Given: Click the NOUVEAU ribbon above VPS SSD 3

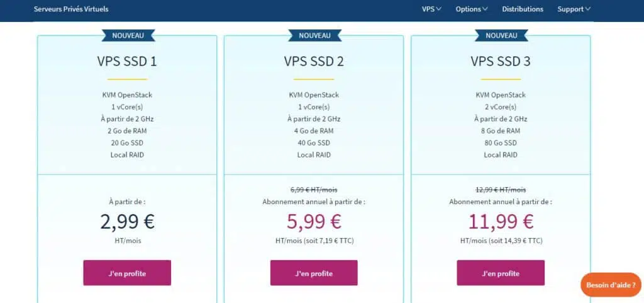Looking at the screenshot, I should (501, 36).
